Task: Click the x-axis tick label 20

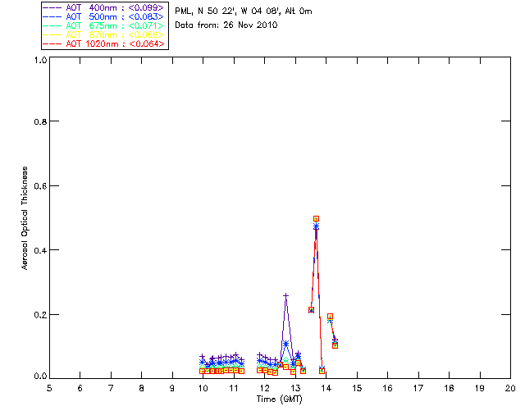Action: (x=510, y=387)
